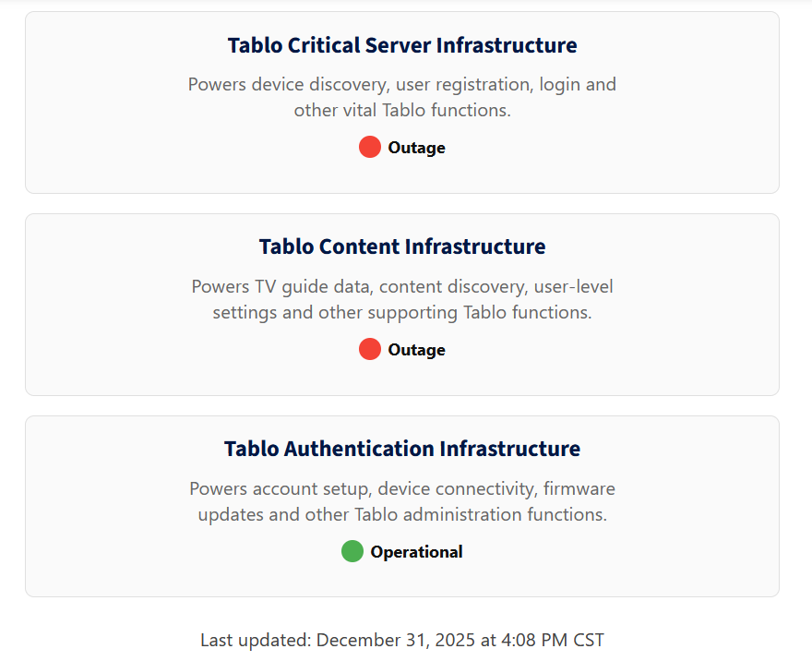The width and height of the screenshot is (812, 661).
Task: Click the Tablo Content Infrastructure heading
Action: [x=402, y=247]
